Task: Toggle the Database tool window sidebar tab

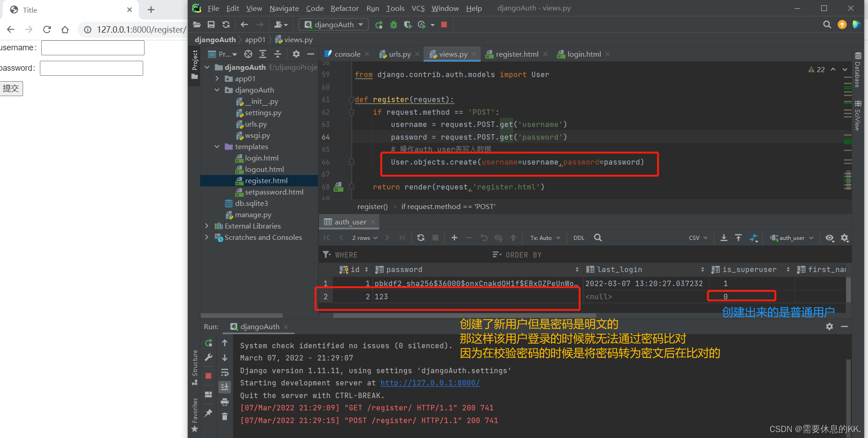Action: (x=857, y=70)
